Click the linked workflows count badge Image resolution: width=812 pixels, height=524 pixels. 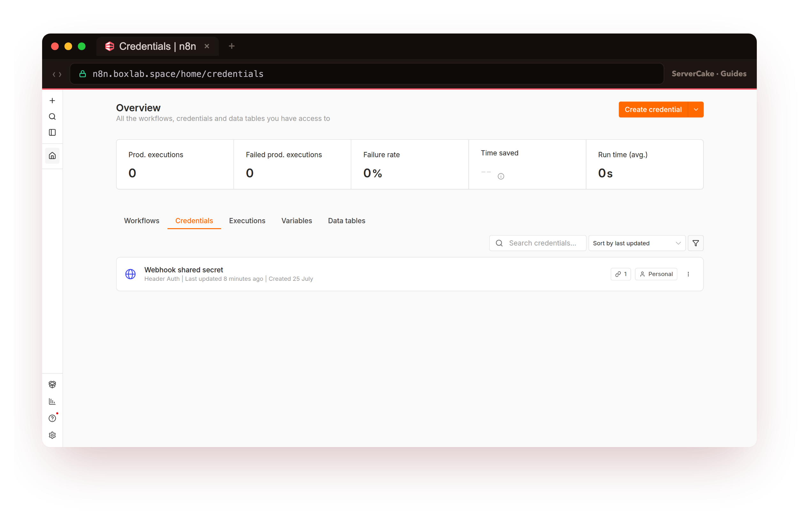(621, 274)
